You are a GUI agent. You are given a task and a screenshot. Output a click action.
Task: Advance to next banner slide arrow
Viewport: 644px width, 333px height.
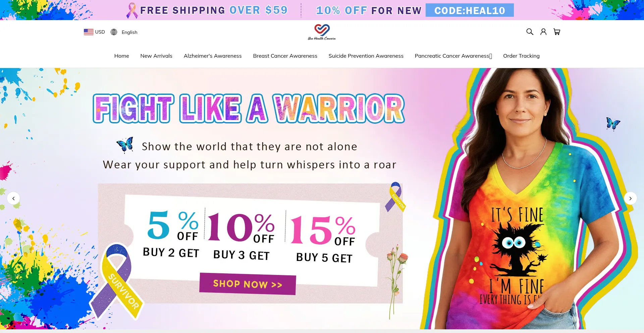tap(631, 199)
